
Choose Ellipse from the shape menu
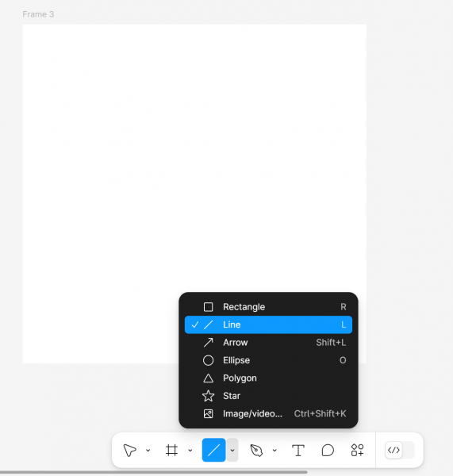(x=268, y=360)
